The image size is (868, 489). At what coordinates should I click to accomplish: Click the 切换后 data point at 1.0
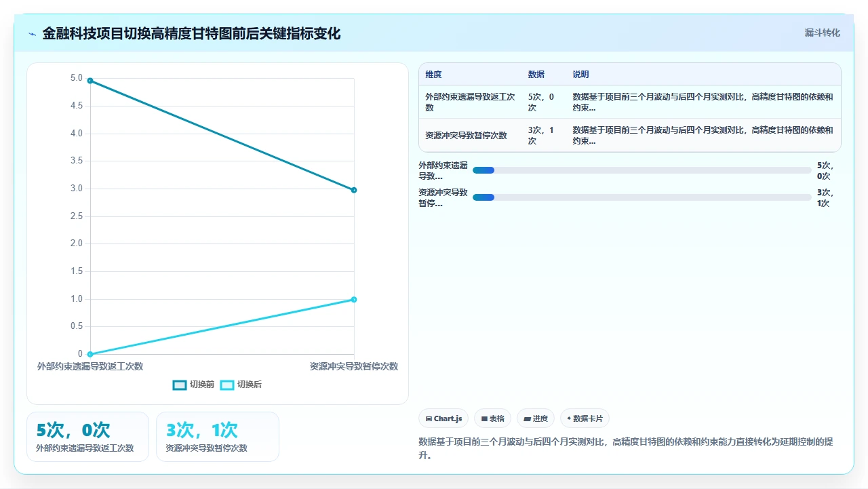[354, 299]
